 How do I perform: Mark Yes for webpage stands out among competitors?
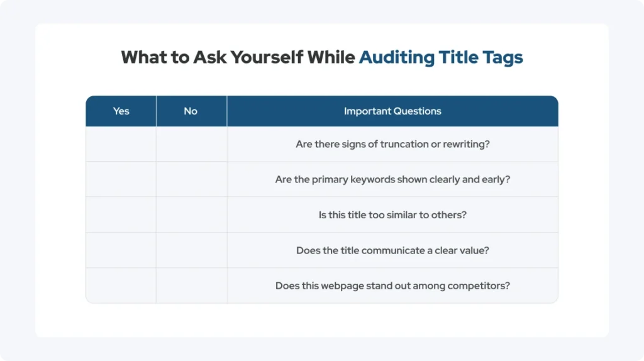click(x=121, y=286)
